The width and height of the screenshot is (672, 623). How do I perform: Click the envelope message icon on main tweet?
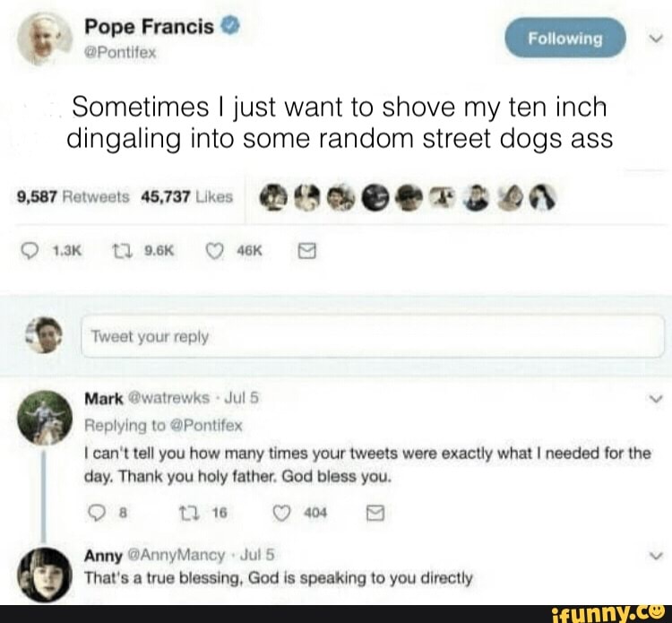click(306, 251)
